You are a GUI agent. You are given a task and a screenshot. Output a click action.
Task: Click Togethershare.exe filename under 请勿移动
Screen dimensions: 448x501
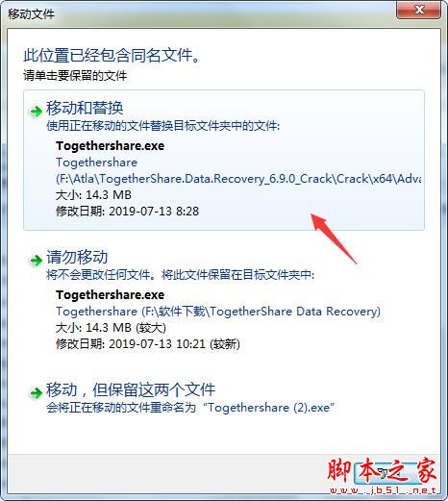click(x=110, y=295)
